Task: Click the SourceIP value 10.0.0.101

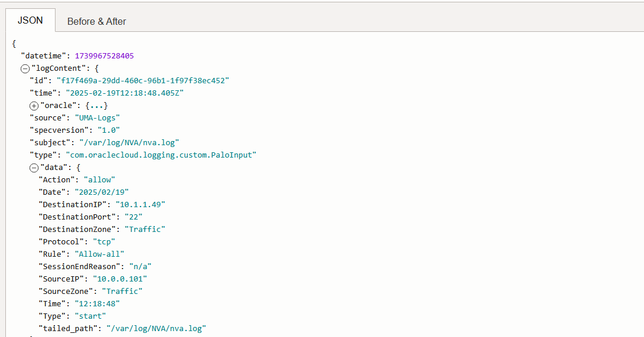Action: [x=120, y=279]
